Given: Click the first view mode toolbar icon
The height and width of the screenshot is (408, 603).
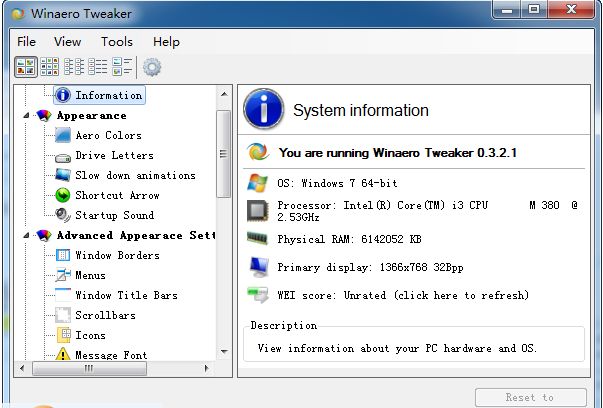Looking at the screenshot, I should pyautogui.click(x=26, y=67).
